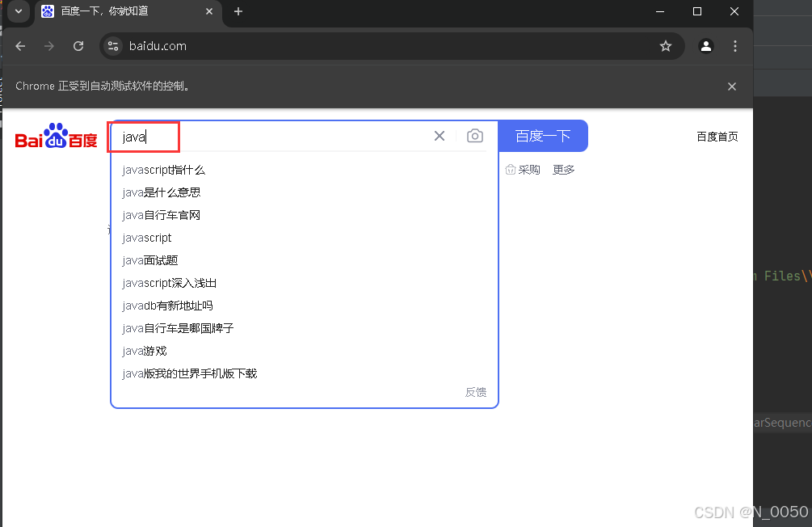Select suggestion javascript指什么
Viewport: 812px width, 527px height.
304,170
